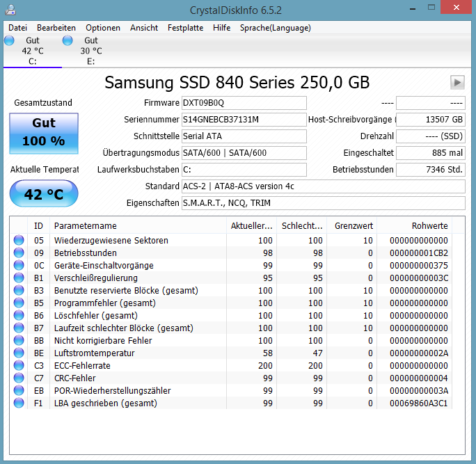Image resolution: width=476 pixels, height=464 pixels.
Task: Open the Optionen menu
Action: point(102,28)
